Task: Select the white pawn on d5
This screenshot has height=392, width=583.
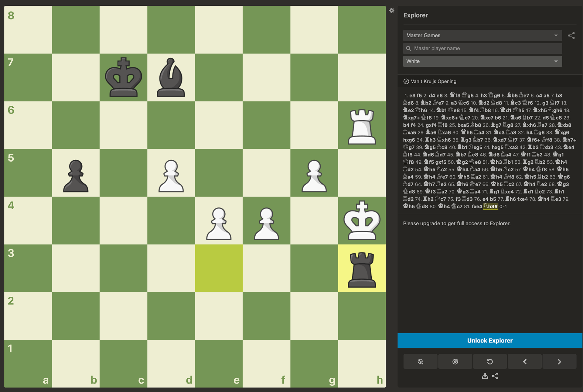Action: [171, 176]
